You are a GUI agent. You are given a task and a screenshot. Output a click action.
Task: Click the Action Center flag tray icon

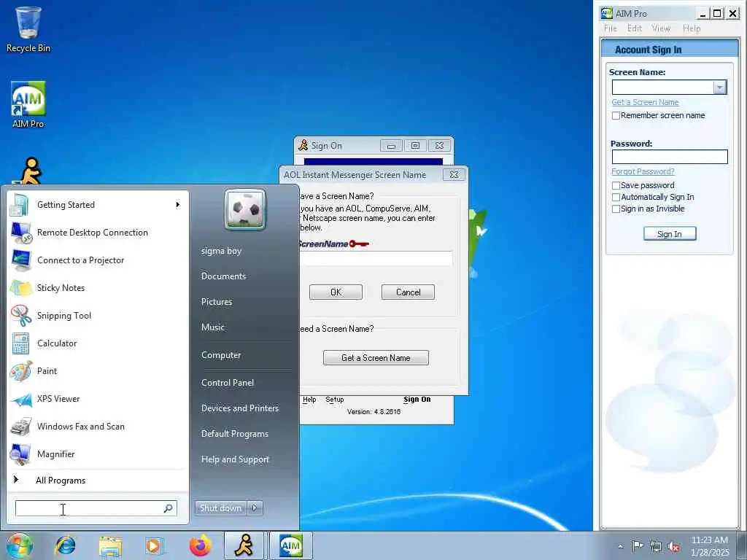coord(637,546)
